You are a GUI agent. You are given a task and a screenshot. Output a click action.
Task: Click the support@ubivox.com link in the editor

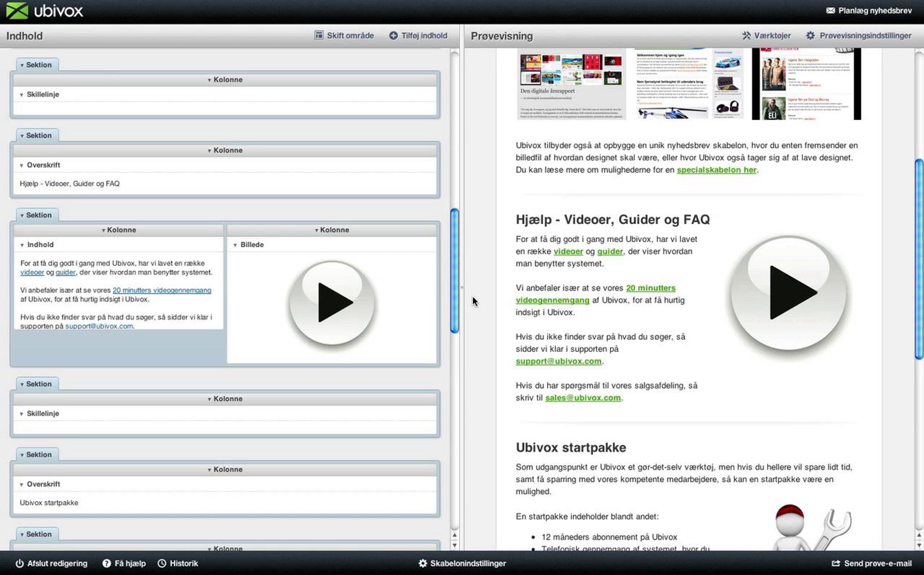[x=99, y=326]
